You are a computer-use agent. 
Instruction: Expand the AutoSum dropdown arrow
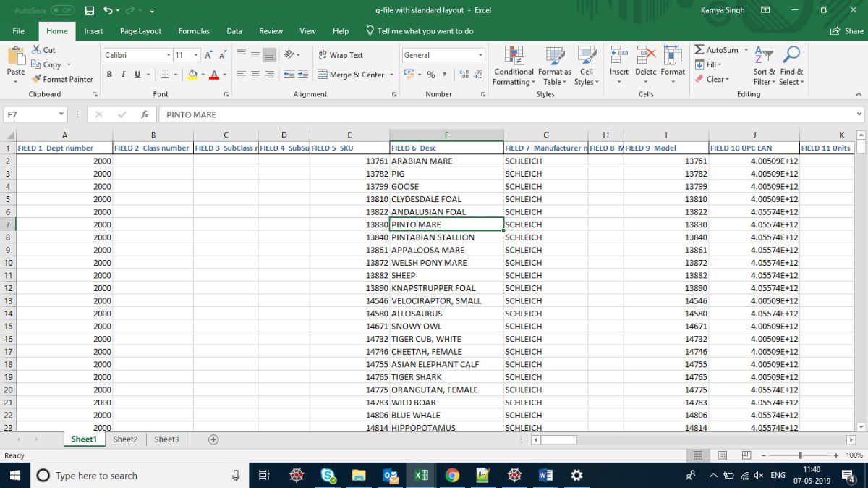click(746, 50)
